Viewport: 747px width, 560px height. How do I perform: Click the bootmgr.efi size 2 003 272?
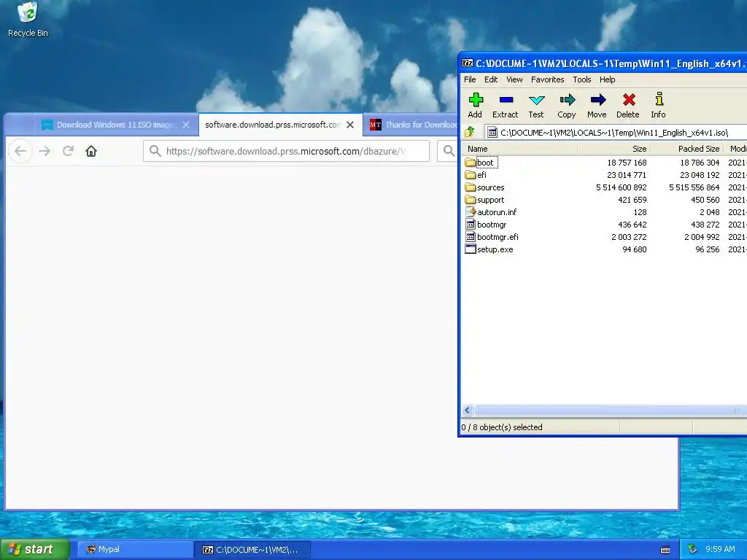click(629, 237)
